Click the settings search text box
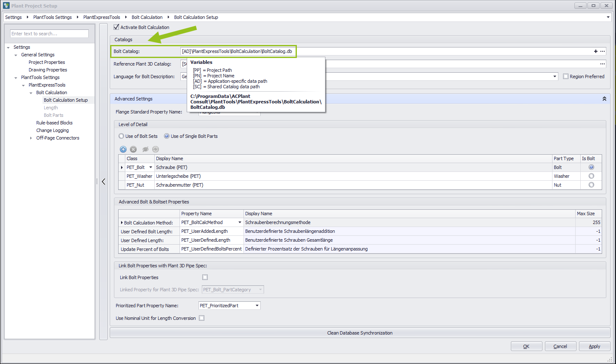The width and height of the screenshot is (616, 364). click(x=50, y=34)
